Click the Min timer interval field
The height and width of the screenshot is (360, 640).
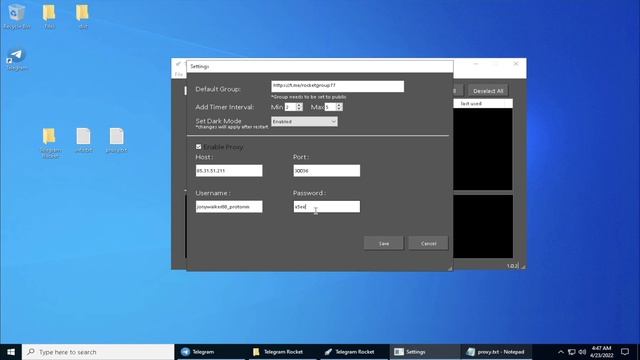tap(290, 107)
